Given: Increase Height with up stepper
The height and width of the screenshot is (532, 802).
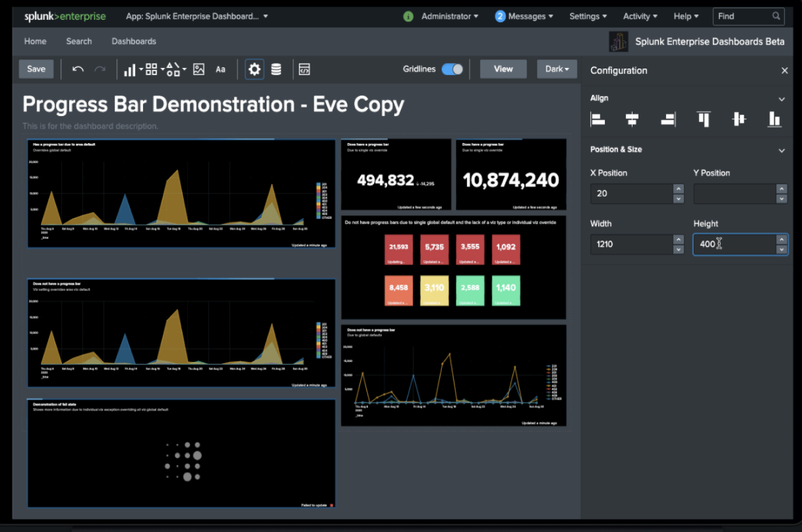Looking at the screenshot, I should coord(782,239).
